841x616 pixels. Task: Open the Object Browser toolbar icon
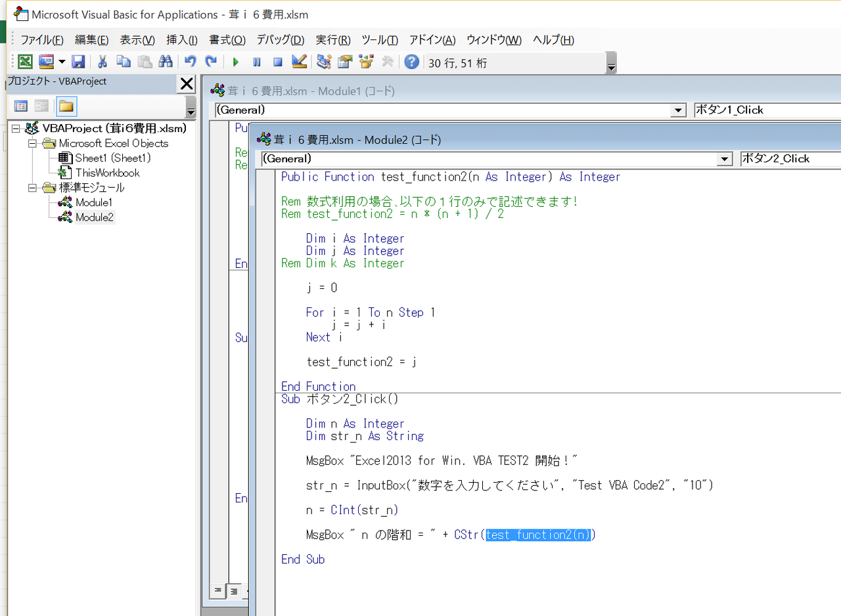[x=366, y=62]
